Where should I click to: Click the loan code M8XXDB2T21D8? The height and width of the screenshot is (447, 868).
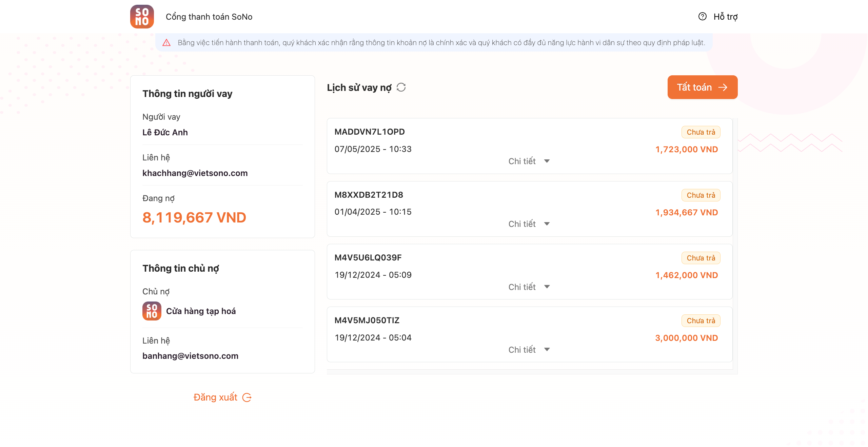tap(369, 195)
